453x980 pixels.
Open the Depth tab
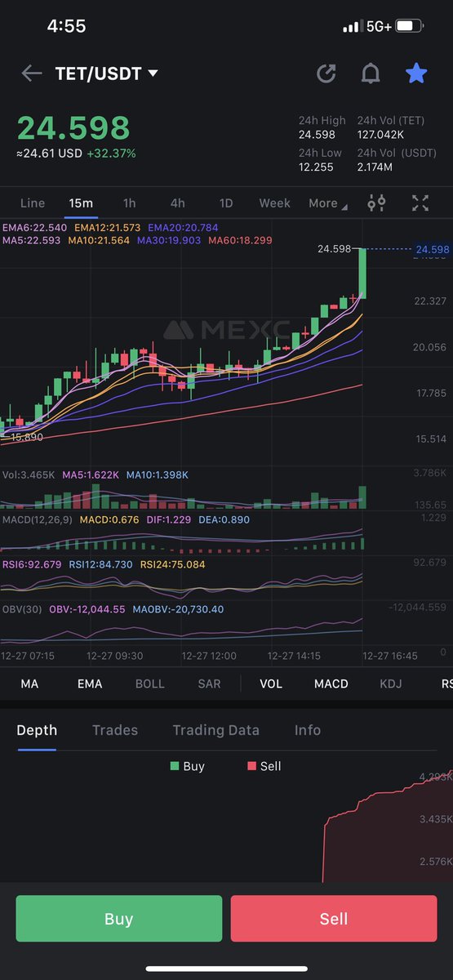click(37, 730)
